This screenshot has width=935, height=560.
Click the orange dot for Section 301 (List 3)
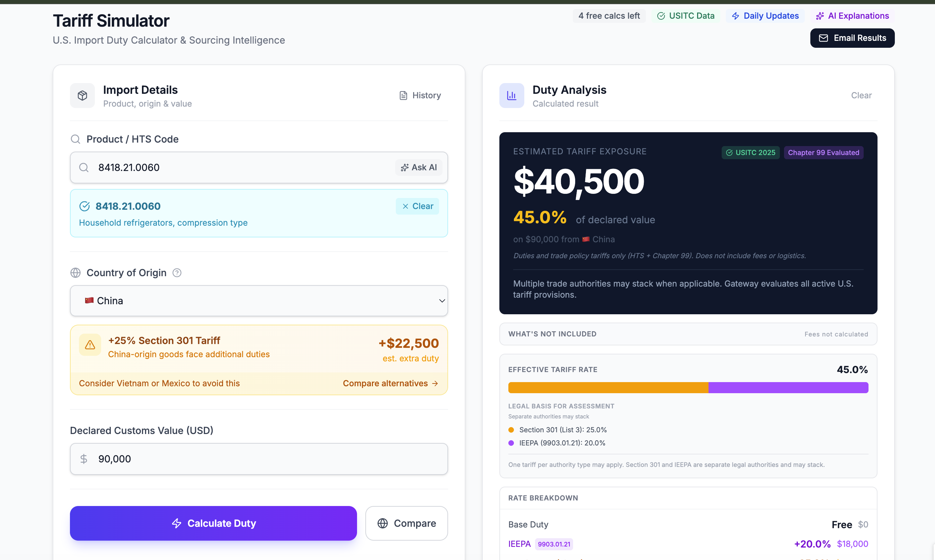click(511, 430)
